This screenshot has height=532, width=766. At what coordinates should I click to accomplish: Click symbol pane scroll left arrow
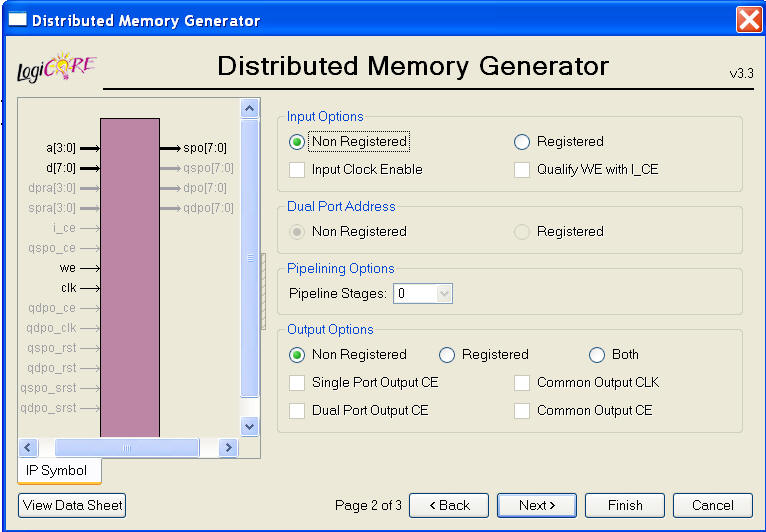tap(28, 447)
